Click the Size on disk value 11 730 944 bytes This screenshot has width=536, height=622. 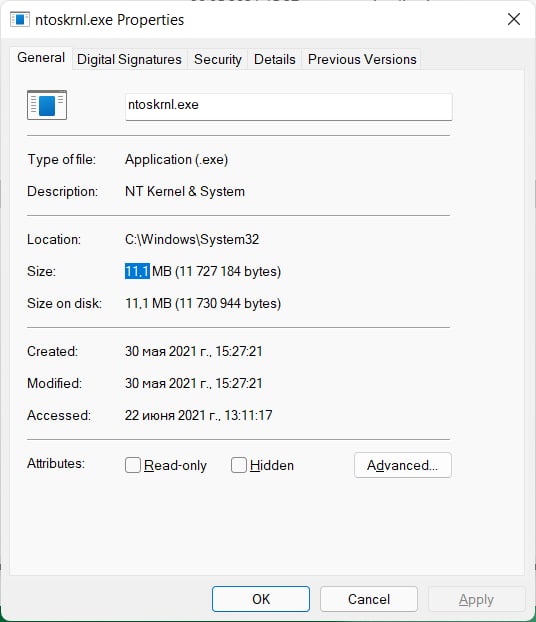tap(203, 303)
